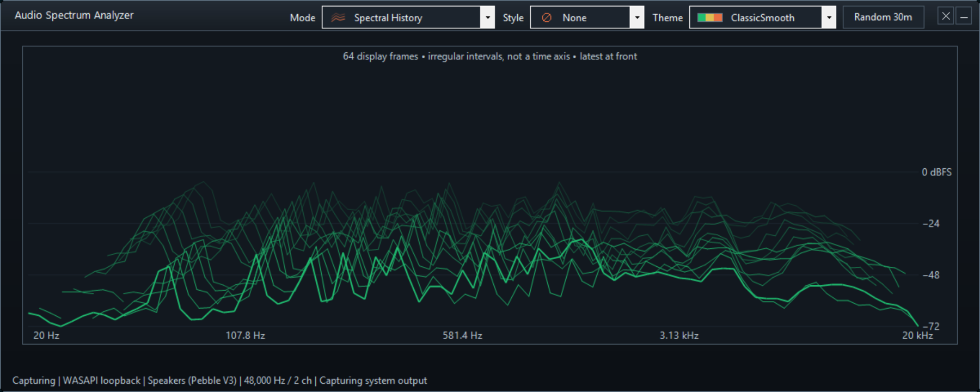Select the ClassicSmooth theme combo box
980x392 pixels.
pyautogui.click(x=763, y=17)
